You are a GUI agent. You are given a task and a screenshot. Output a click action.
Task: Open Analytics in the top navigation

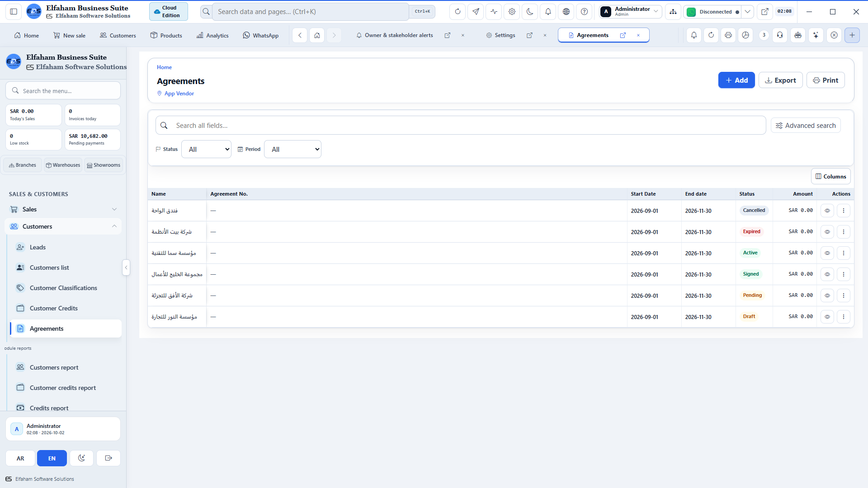212,36
